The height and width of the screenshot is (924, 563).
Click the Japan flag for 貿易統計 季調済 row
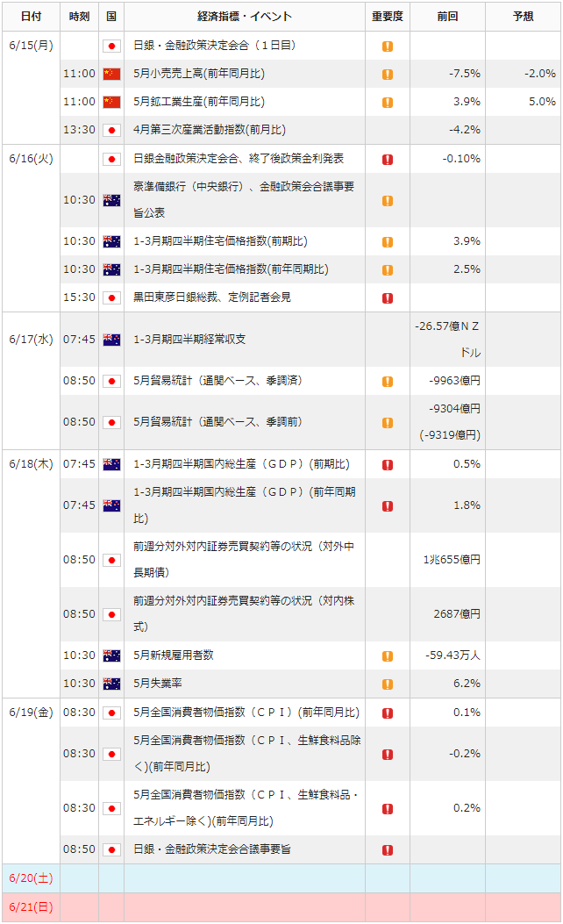[111, 381]
